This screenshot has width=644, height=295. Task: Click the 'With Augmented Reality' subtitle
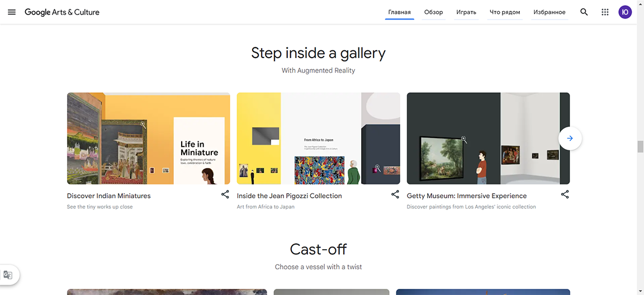(x=318, y=70)
